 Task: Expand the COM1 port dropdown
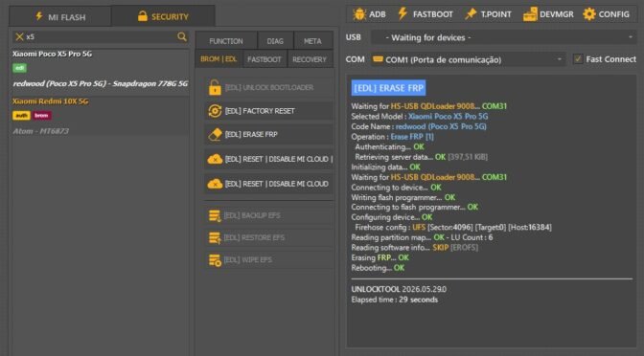pyautogui.click(x=469, y=59)
